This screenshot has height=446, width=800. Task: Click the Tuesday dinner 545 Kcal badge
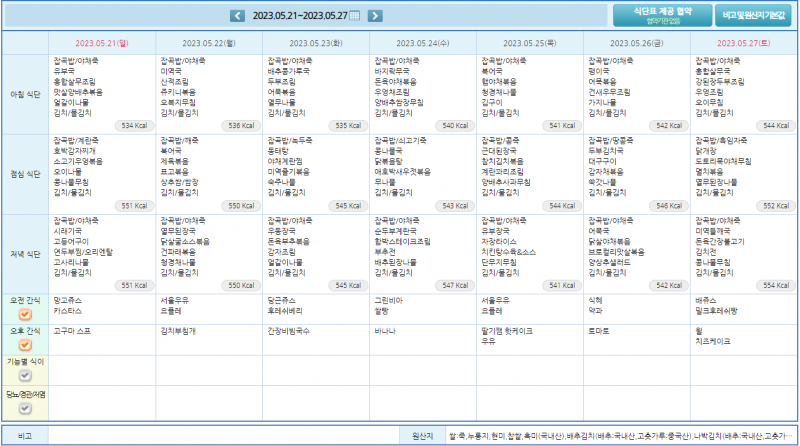coord(348,285)
